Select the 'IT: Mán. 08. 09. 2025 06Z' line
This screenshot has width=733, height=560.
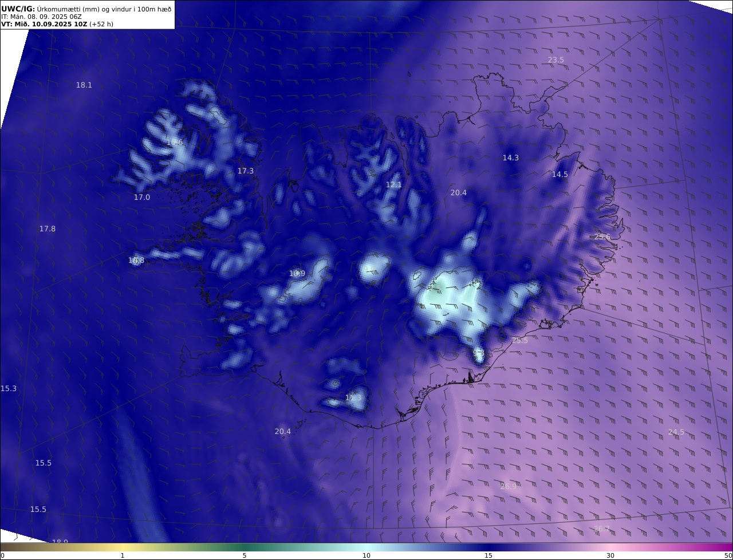41,17
